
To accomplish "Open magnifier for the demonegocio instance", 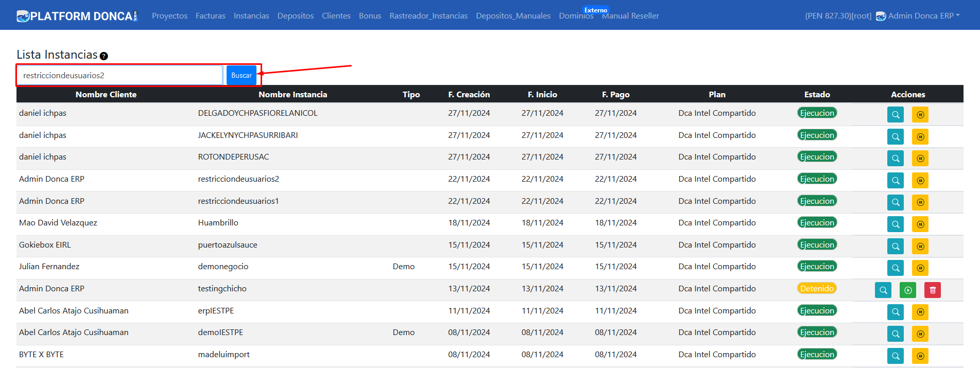I will coord(895,268).
